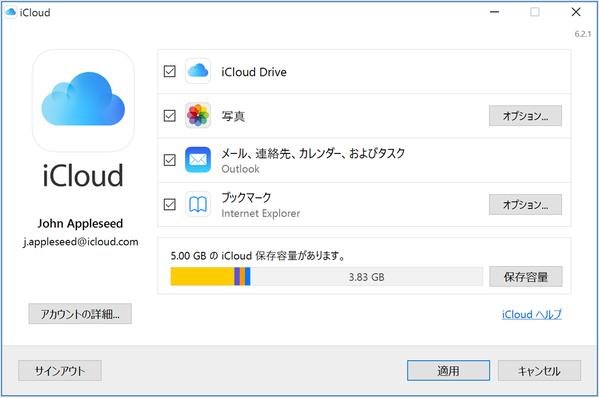Click the large iCloud logo
Image resolution: width=599 pixels, height=398 pixels.
83,100
